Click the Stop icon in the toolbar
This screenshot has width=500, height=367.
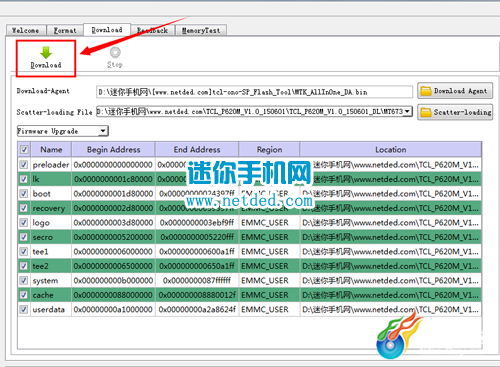(x=115, y=52)
